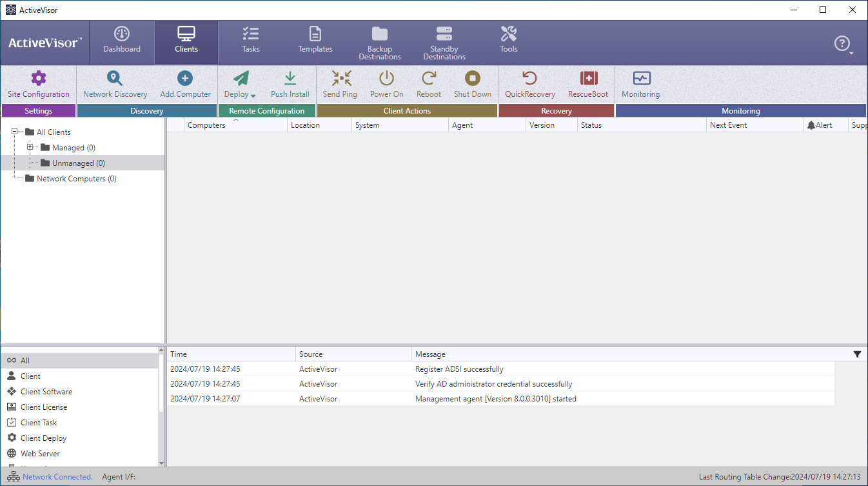Filter logs by Web Server
868x486 pixels.
click(79, 454)
